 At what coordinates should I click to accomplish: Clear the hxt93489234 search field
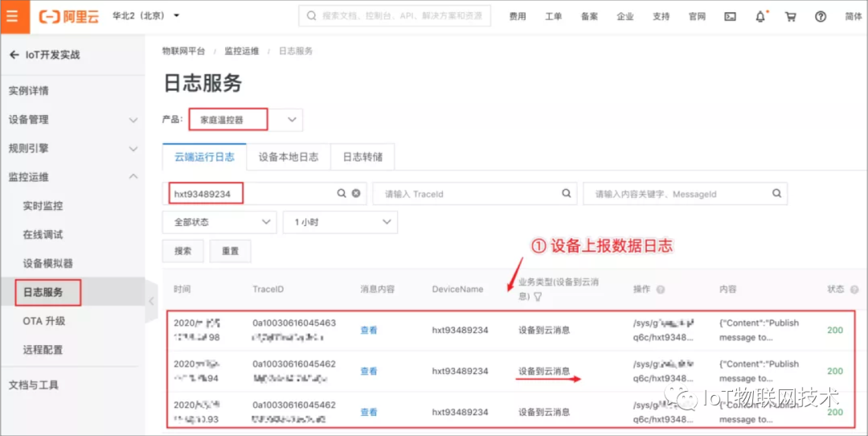click(356, 193)
